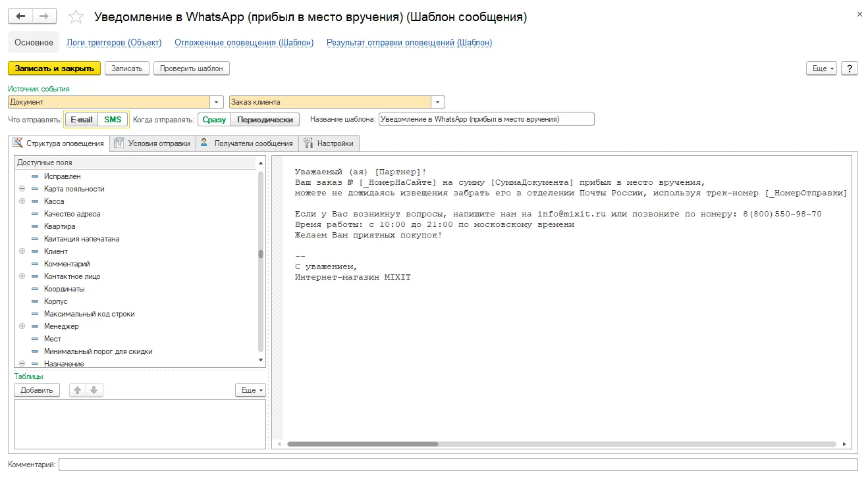Click the Название шаблона input field
Screen dimensions: 868x477
pos(487,120)
